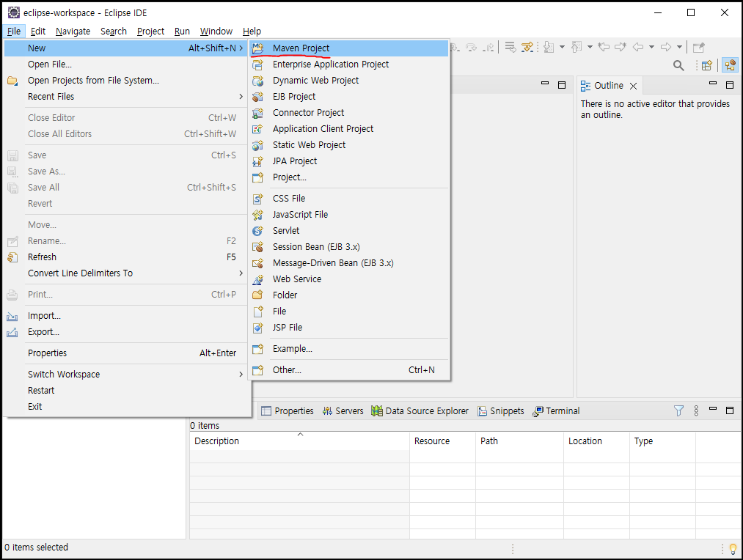The height and width of the screenshot is (560, 743).
Task: Click the Next Annotation toolbar icon
Action: tap(549, 47)
